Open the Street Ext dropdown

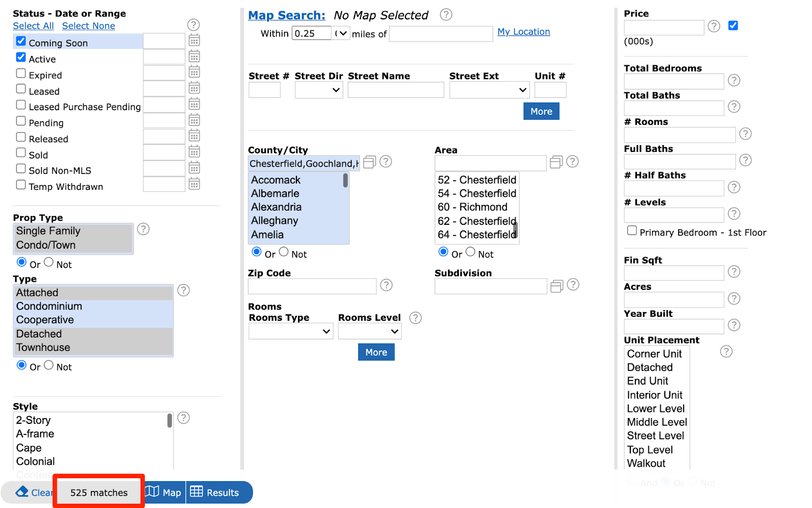[x=489, y=90]
